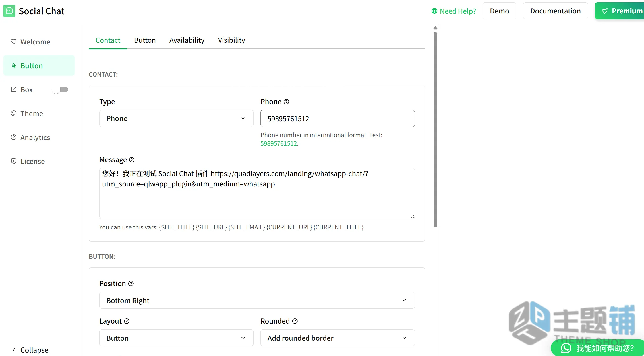Click the Analytics gauge icon
The height and width of the screenshot is (356, 644).
[14, 137]
